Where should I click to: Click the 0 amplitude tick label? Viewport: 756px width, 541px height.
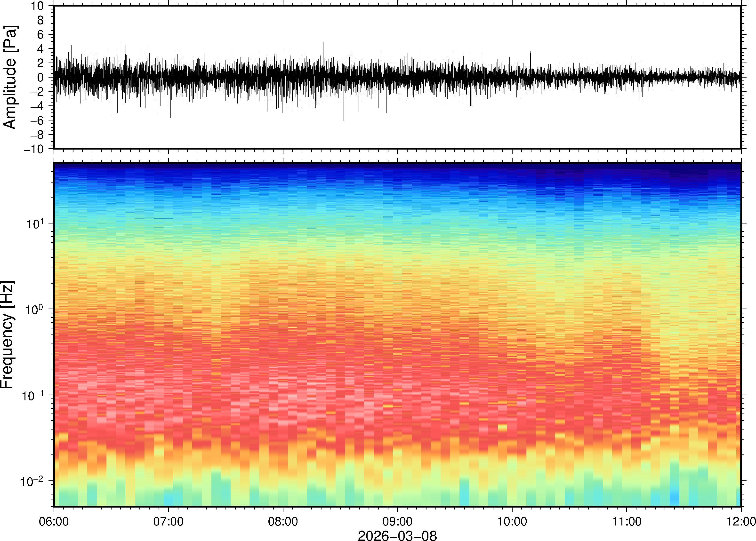(x=41, y=77)
